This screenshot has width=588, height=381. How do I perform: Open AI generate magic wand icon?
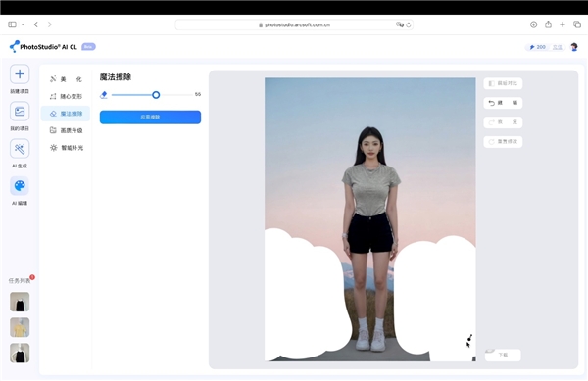coord(20,149)
